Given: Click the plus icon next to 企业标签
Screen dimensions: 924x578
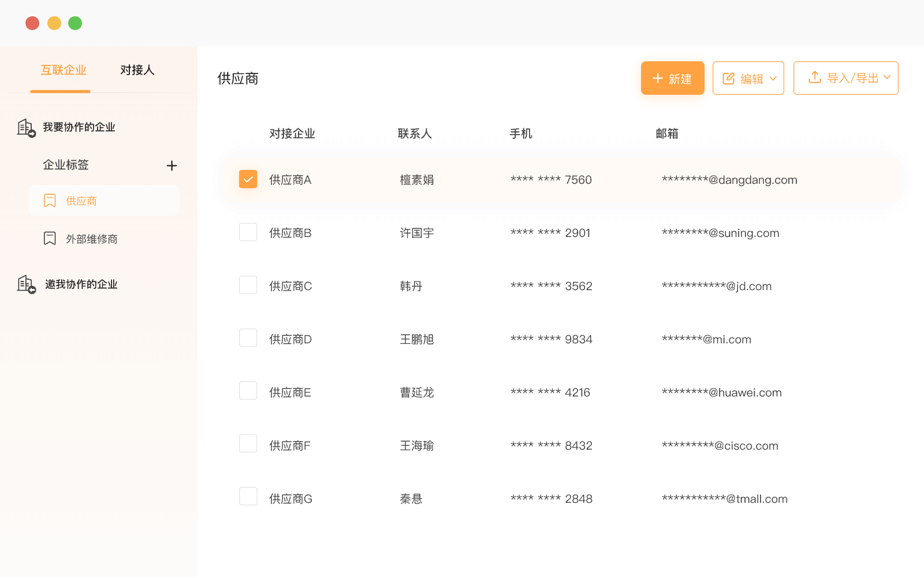Looking at the screenshot, I should coord(172,166).
